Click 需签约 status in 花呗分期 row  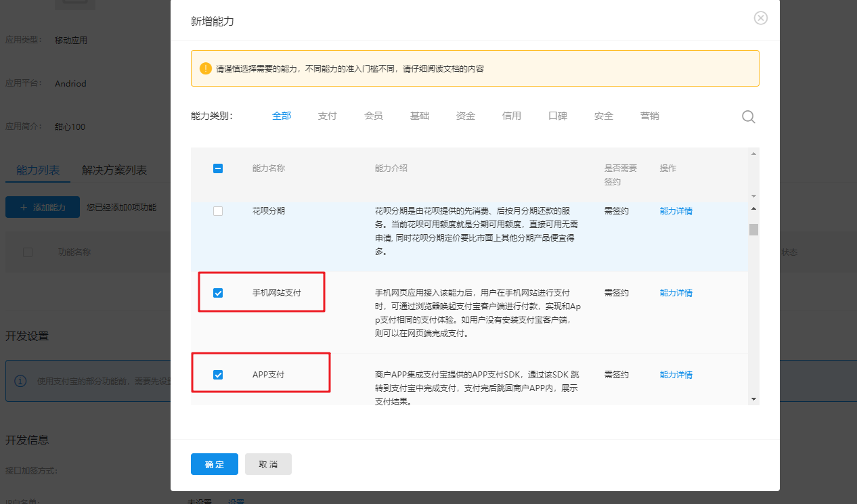pyautogui.click(x=617, y=211)
